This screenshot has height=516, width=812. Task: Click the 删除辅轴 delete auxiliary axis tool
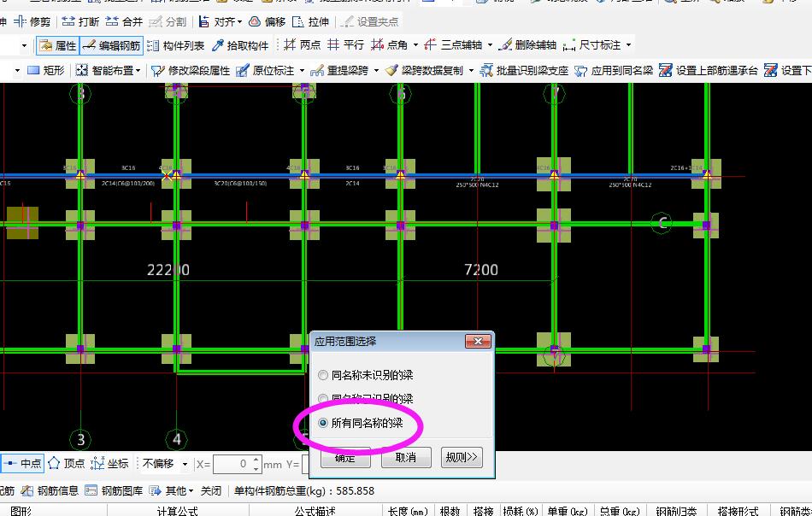point(527,45)
